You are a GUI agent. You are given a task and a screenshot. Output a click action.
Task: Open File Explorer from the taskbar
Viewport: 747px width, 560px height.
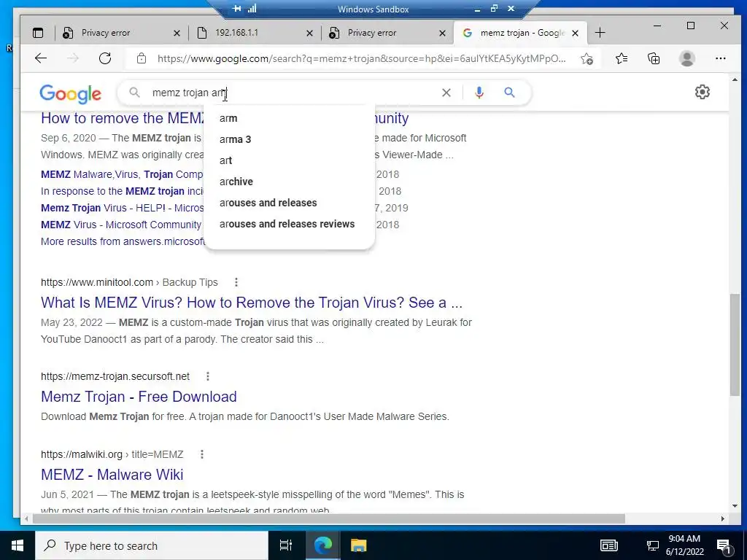pyautogui.click(x=358, y=545)
